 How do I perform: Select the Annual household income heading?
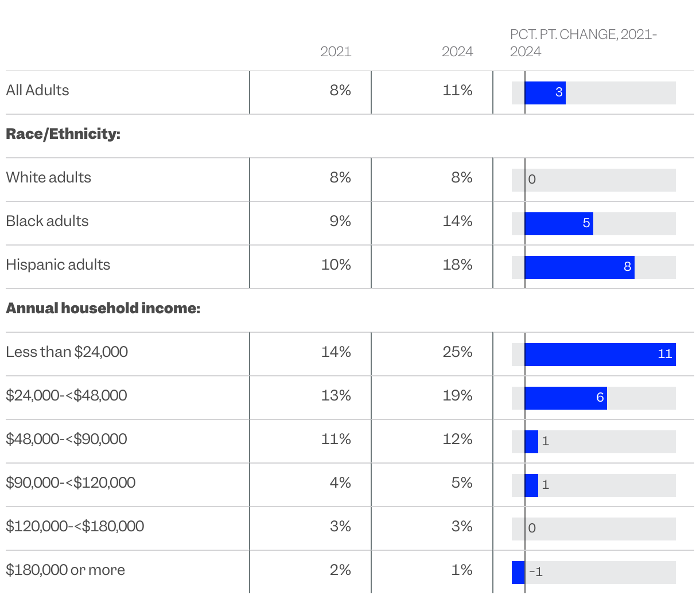[103, 308]
